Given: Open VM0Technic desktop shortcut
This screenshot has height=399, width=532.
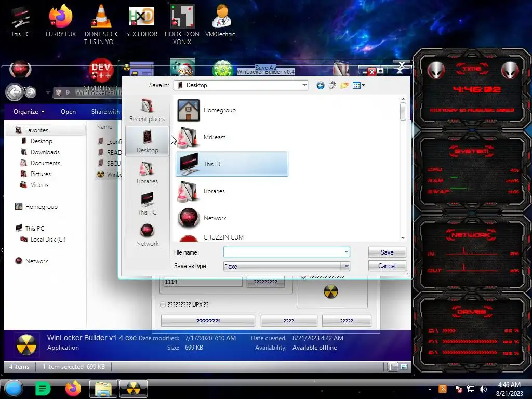Looking at the screenshot, I should pyautogui.click(x=222, y=21).
